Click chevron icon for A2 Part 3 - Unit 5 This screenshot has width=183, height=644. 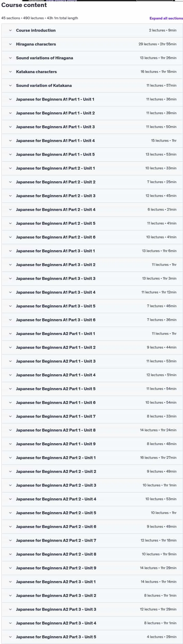click(x=10, y=637)
